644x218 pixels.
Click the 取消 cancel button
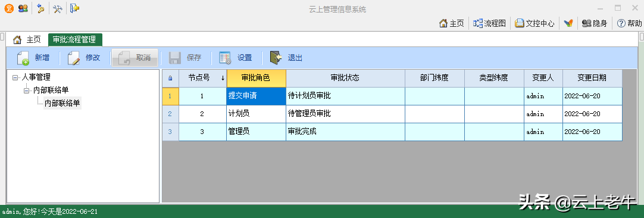click(x=135, y=58)
